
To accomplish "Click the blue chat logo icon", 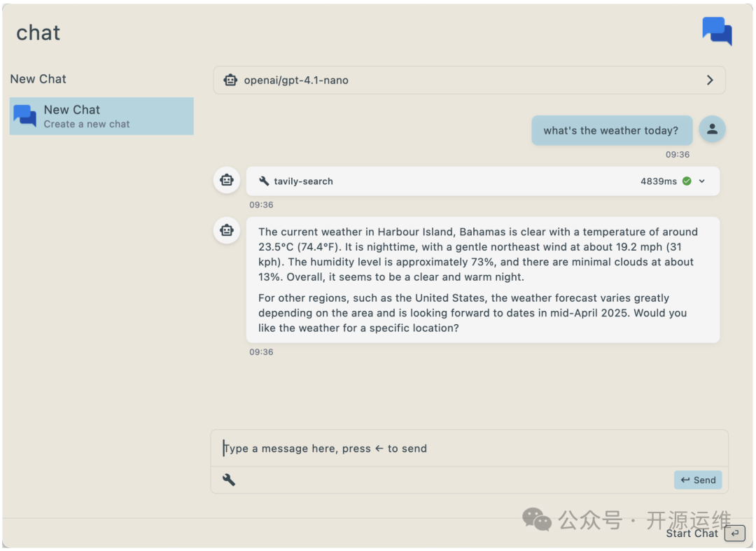I will coord(717,31).
